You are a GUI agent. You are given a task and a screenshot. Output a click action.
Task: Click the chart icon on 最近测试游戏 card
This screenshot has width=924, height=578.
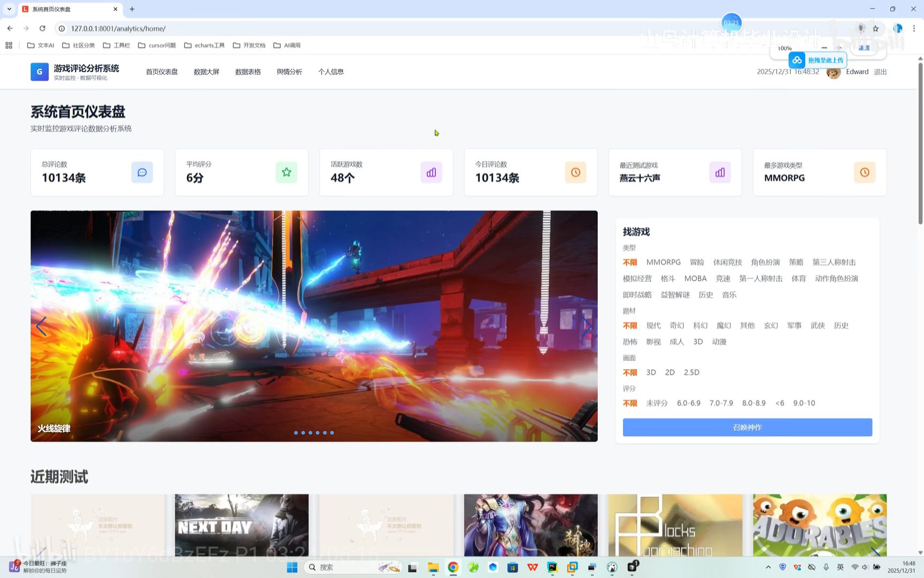(x=720, y=172)
